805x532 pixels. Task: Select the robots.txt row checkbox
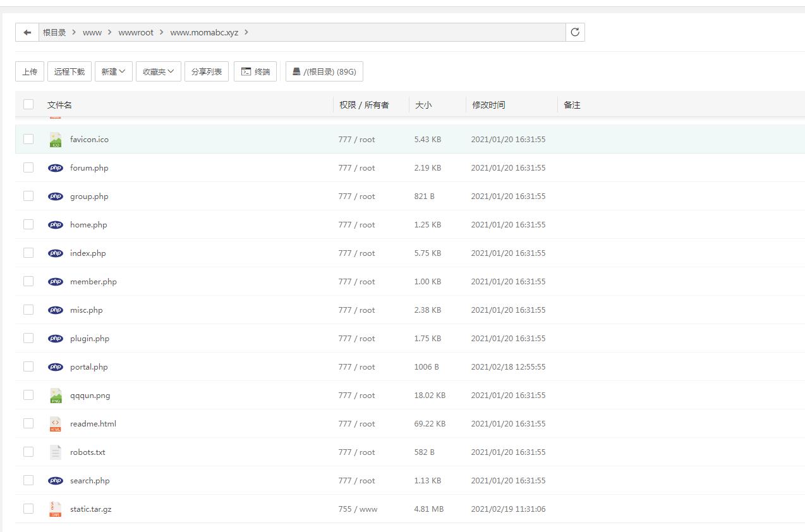tap(28, 452)
